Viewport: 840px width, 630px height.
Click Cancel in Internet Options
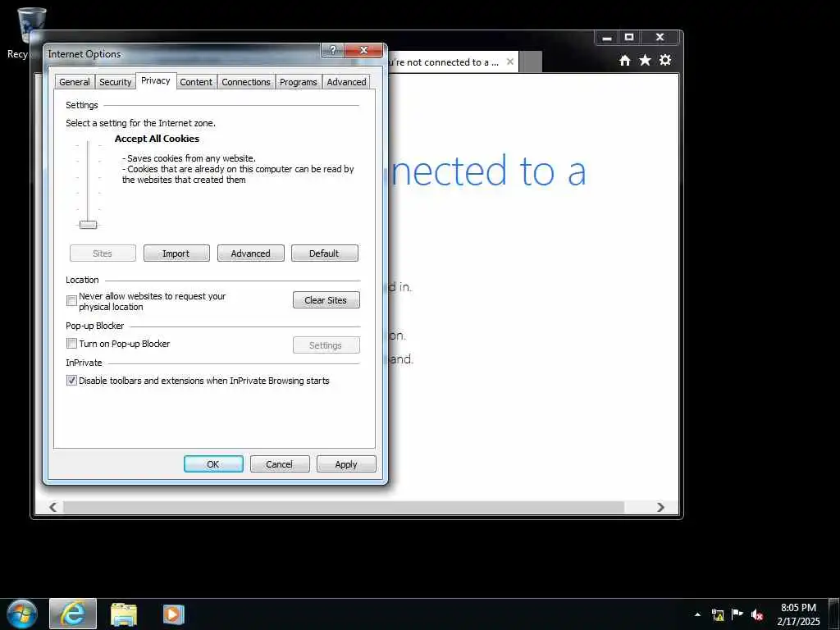tap(279, 464)
